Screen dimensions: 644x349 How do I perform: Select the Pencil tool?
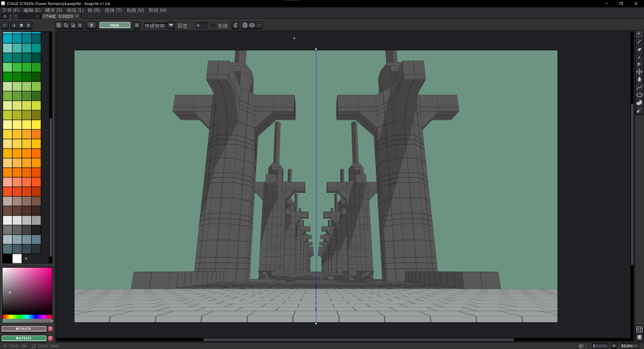coord(639,42)
